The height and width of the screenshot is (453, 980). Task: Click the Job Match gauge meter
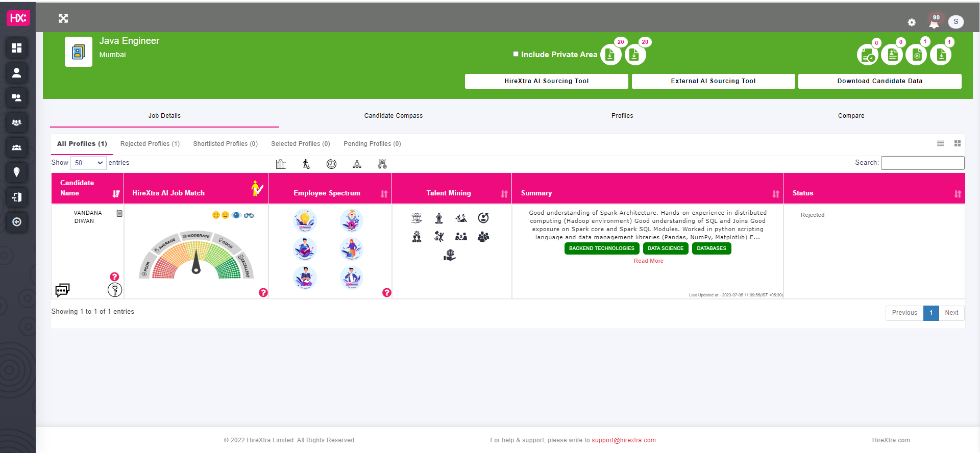click(197, 254)
